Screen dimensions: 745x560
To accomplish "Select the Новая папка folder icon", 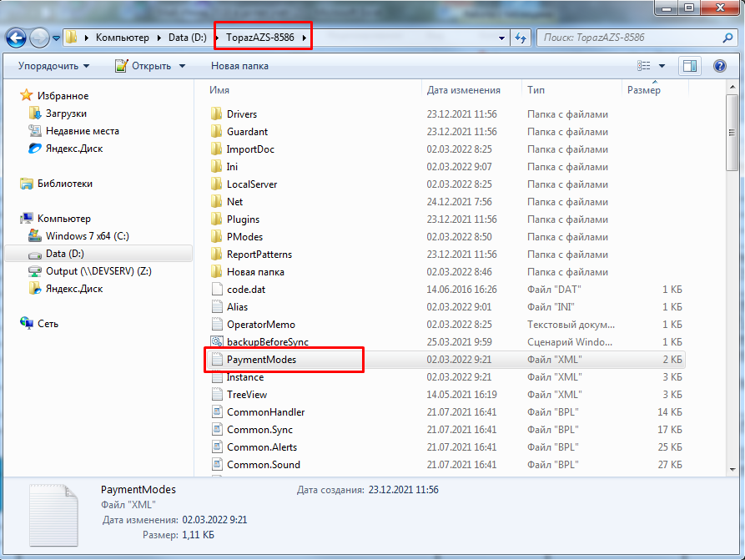I will pos(217,271).
